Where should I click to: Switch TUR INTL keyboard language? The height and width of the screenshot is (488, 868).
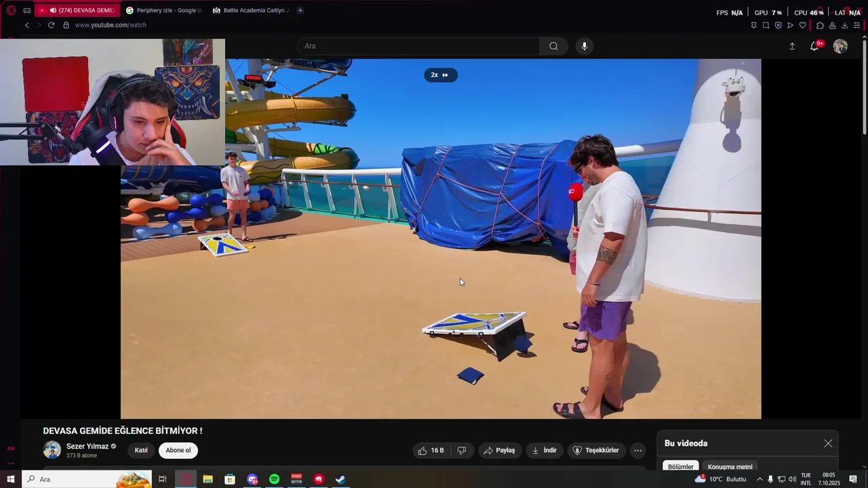pyautogui.click(x=806, y=479)
